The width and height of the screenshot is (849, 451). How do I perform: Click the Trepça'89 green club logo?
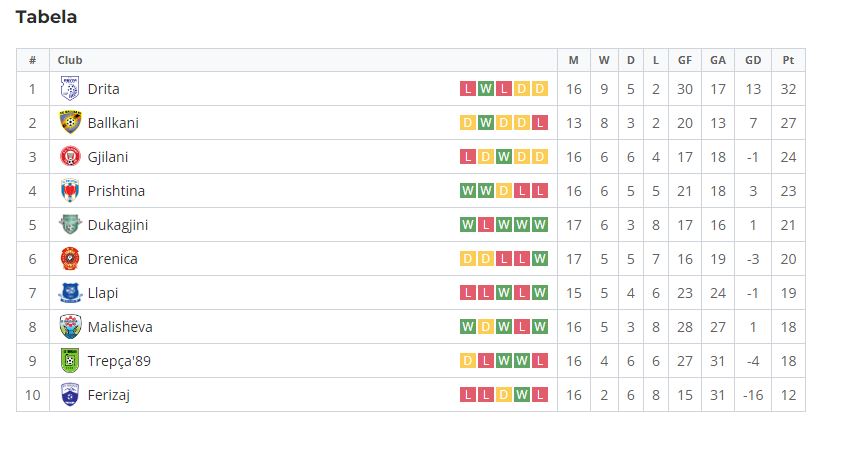coord(70,361)
